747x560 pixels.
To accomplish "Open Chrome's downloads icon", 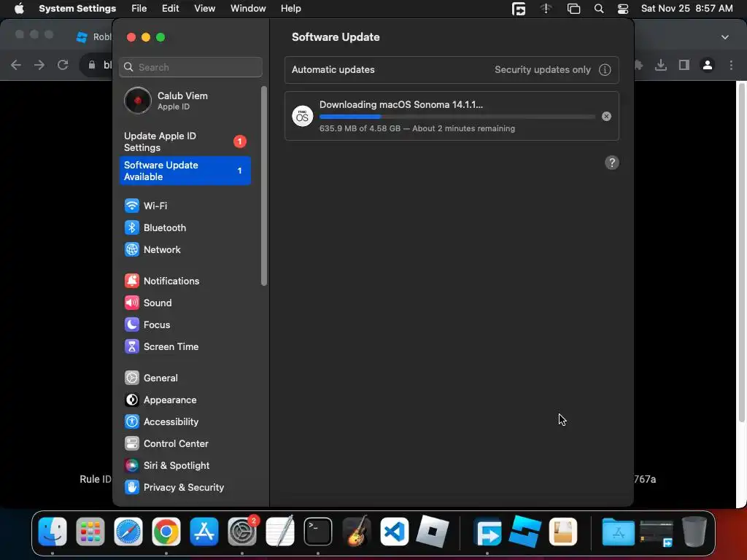I will coord(660,65).
